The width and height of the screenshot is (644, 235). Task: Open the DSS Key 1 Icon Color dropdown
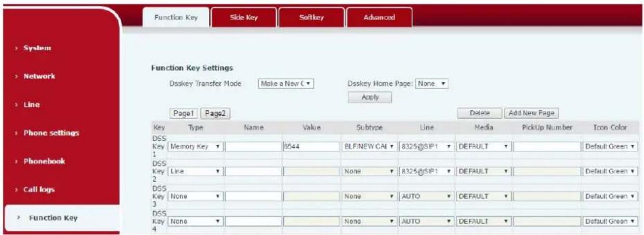(611, 147)
